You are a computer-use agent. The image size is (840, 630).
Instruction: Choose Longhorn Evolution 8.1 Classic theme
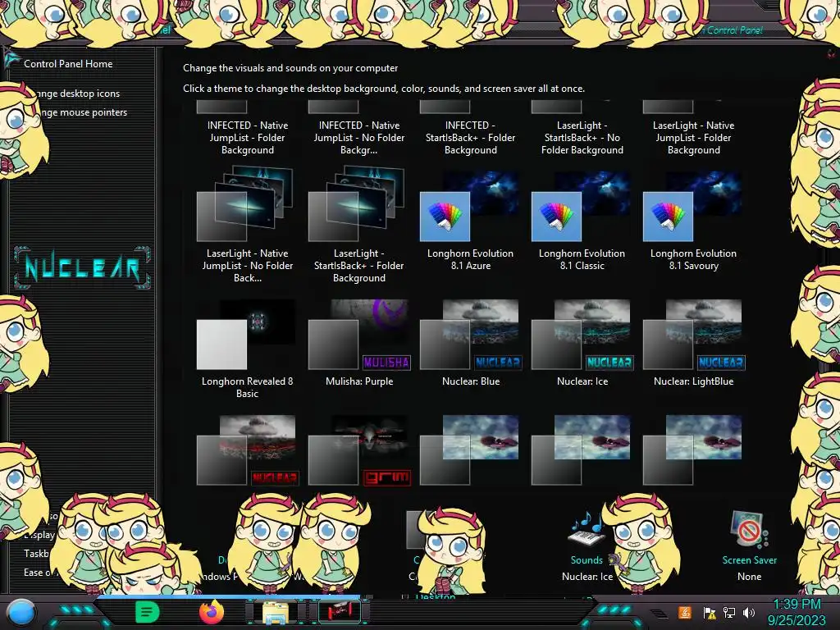[582, 221]
